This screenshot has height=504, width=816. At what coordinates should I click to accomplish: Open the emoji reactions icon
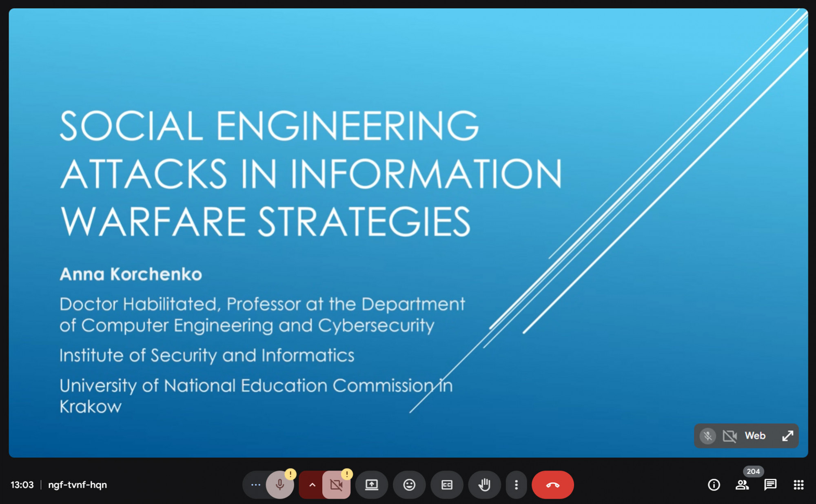(409, 485)
